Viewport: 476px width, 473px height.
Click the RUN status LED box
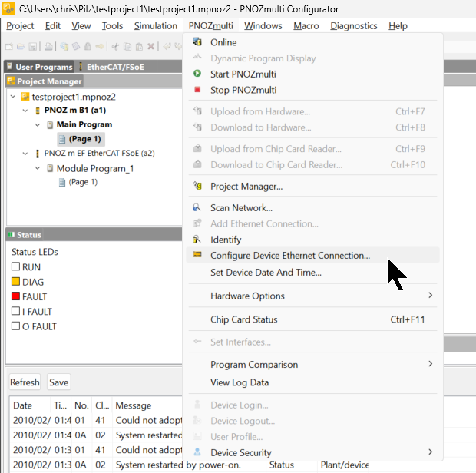pyautogui.click(x=15, y=266)
